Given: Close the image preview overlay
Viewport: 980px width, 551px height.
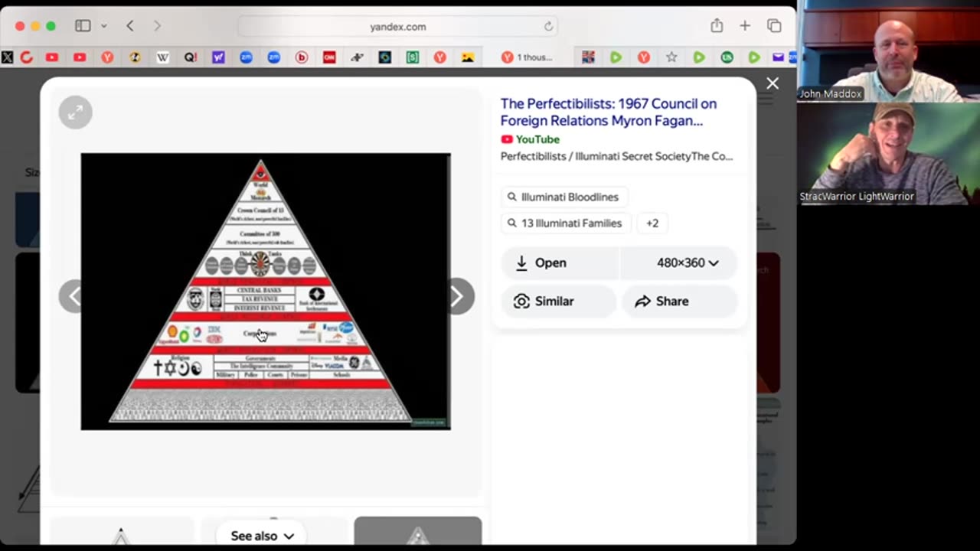Looking at the screenshot, I should click(773, 83).
